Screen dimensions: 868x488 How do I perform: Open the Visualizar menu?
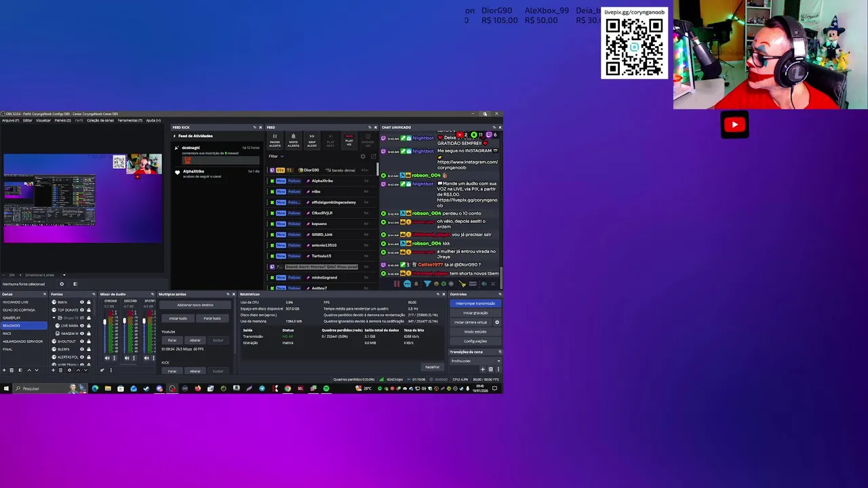[x=43, y=121]
